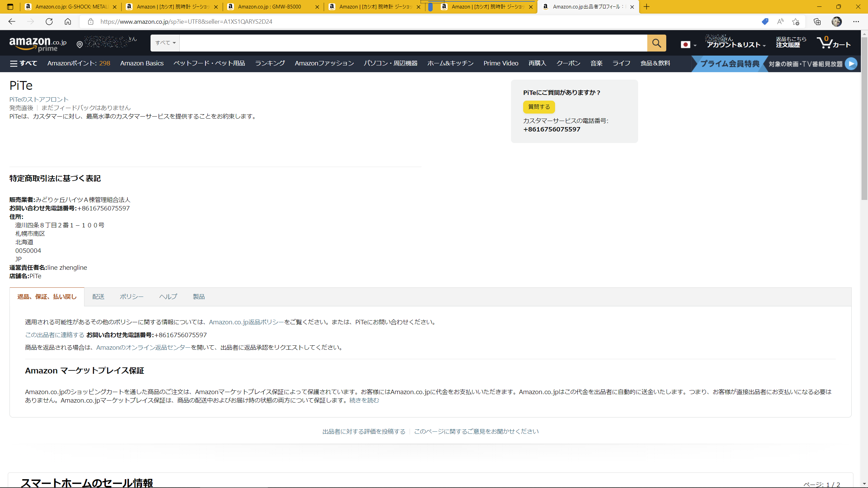Screen dimensions: 868x488
Task: Open ホーム&キッチン nav item
Action: (x=450, y=63)
